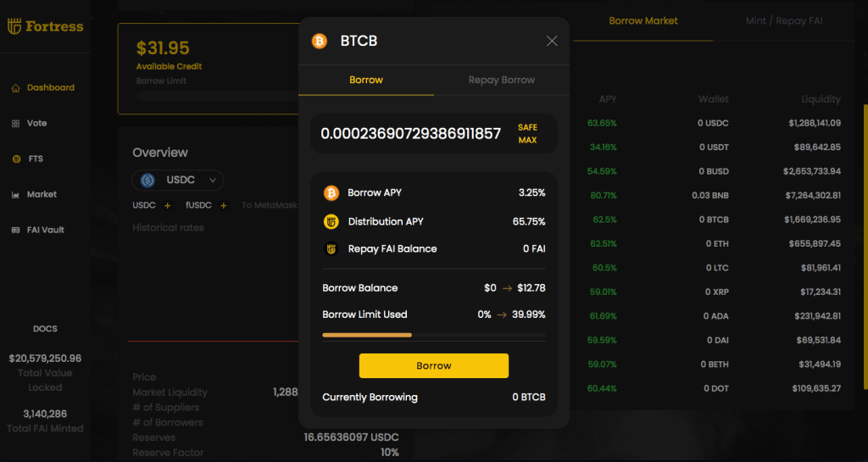Viewport: 868px width, 462px height.
Task: Click the FTS token icon in sidebar
Action: pos(16,159)
